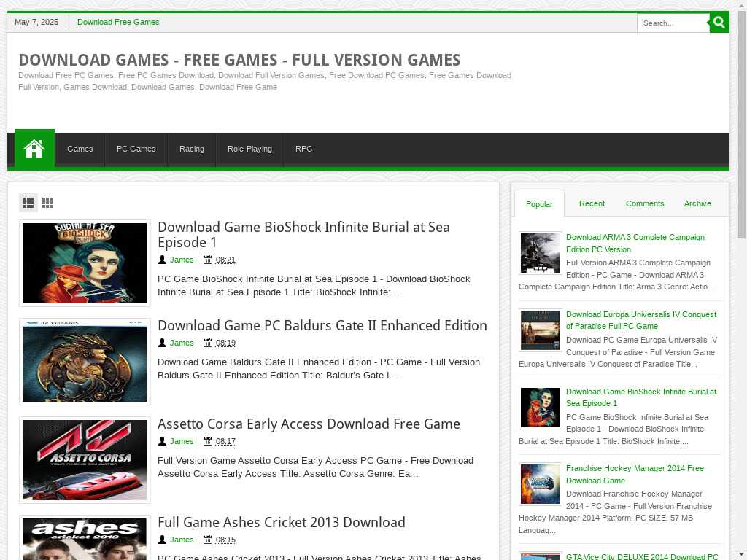Open the Racing menu item
Image resolution: width=747 pixels, height=560 pixels.
click(x=192, y=149)
